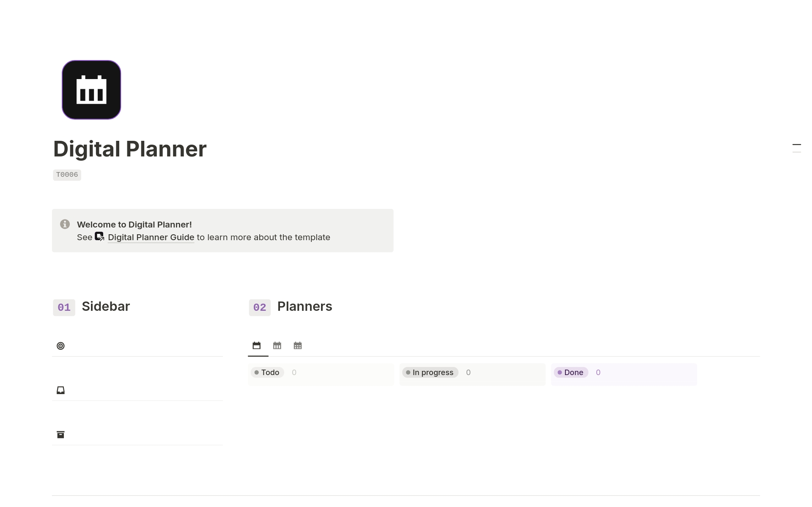This screenshot has height=507, width=812.
Task: Click the Planners section heading
Action: (x=304, y=306)
